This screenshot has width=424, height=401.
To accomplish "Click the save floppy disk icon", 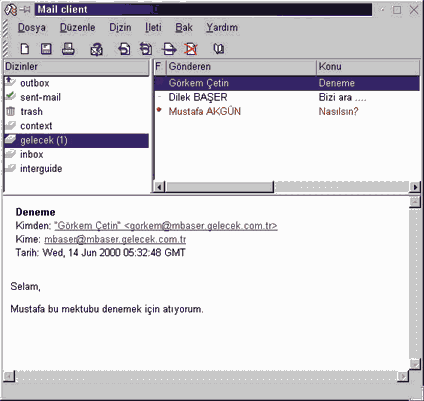I will pyautogui.click(x=46, y=49).
